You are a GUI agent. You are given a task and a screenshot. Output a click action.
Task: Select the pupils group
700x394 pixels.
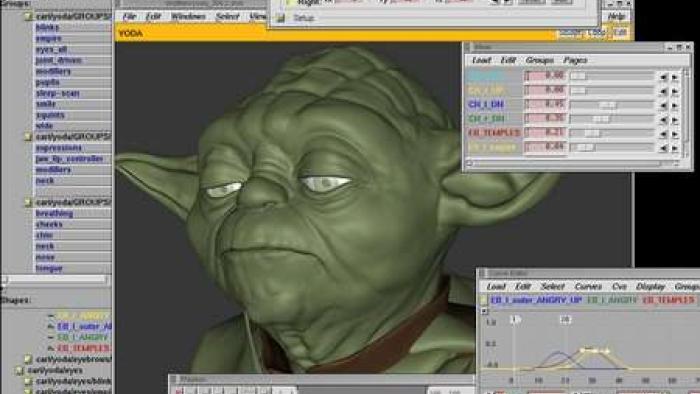pos(47,82)
